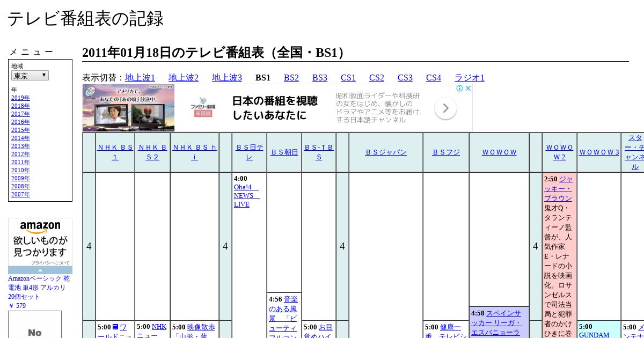644x338 pixels.
Task: Choose 2007年 from the year list
Action: [x=20, y=194]
